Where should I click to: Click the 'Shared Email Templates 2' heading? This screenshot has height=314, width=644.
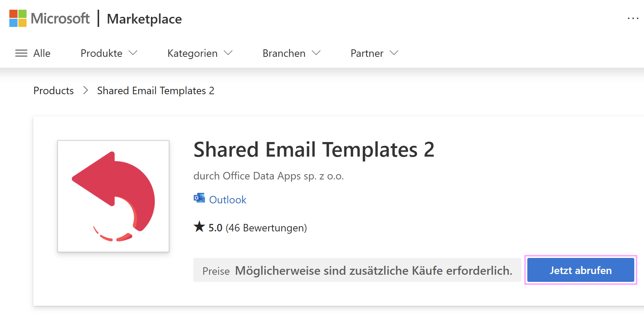pyautogui.click(x=314, y=150)
